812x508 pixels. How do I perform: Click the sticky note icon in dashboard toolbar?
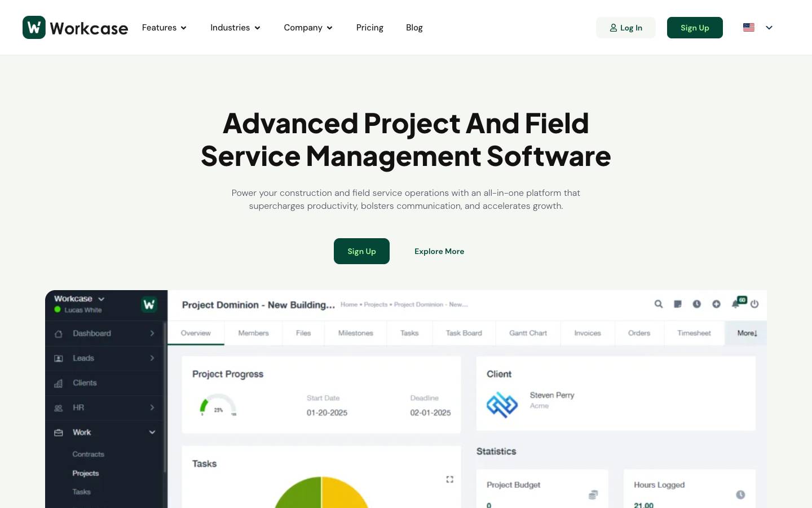point(678,304)
